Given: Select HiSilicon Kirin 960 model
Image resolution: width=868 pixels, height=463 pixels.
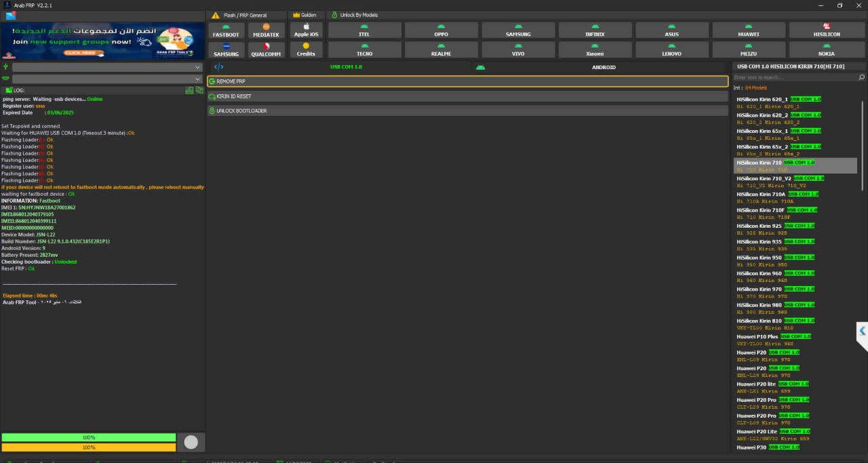Looking at the screenshot, I should click(x=796, y=277).
